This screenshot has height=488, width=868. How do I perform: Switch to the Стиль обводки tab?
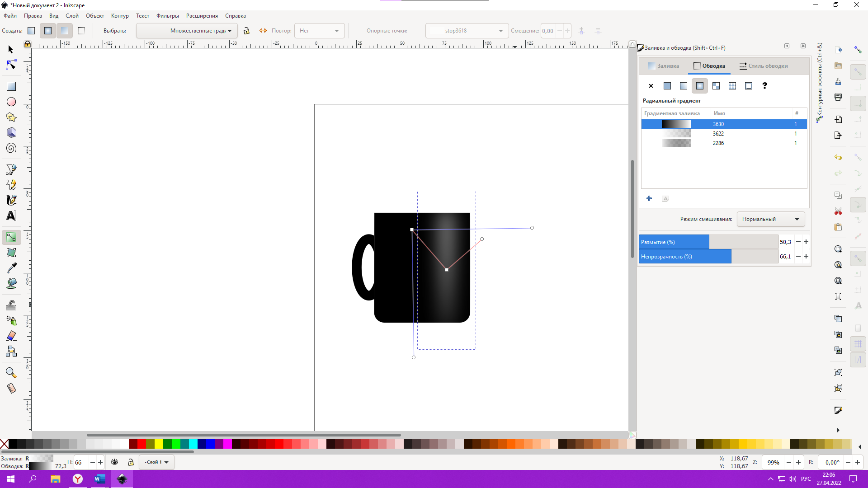click(x=763, y=66)
